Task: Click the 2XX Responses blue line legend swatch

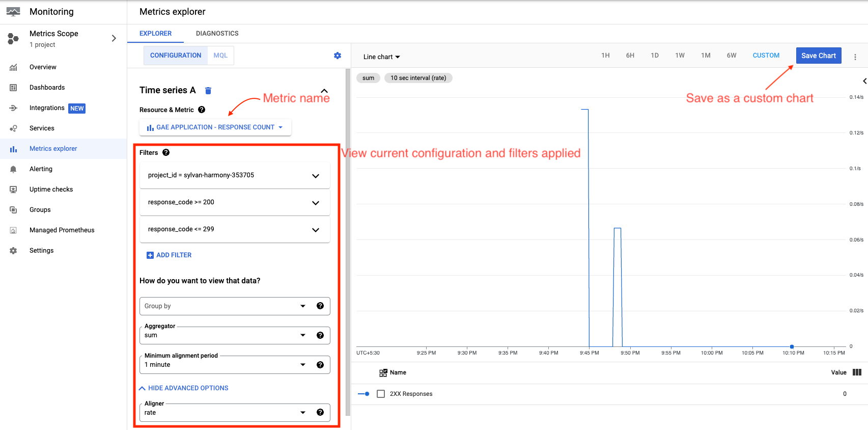Action: pyautogui.click(x=363, y=394)
